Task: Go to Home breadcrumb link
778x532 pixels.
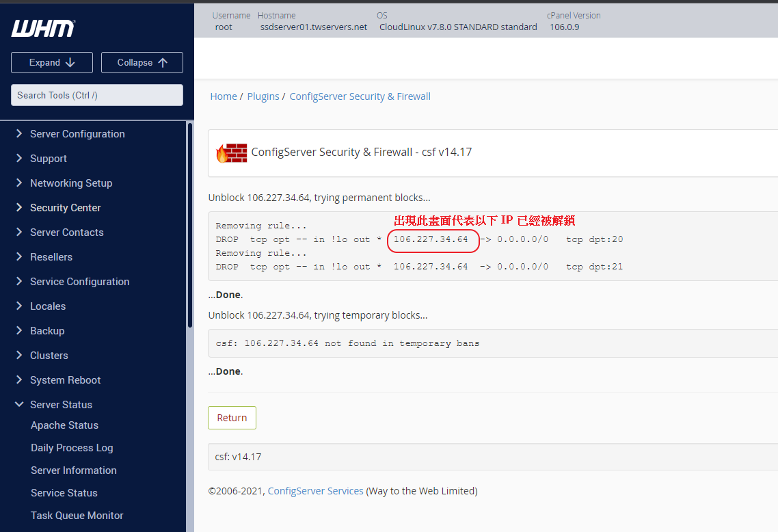Action: 224,96
